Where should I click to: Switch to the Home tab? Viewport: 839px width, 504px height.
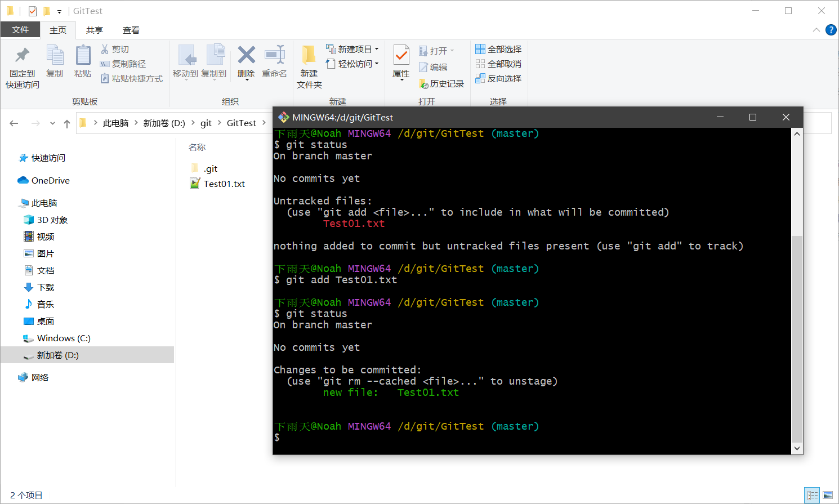pos(58,30)
